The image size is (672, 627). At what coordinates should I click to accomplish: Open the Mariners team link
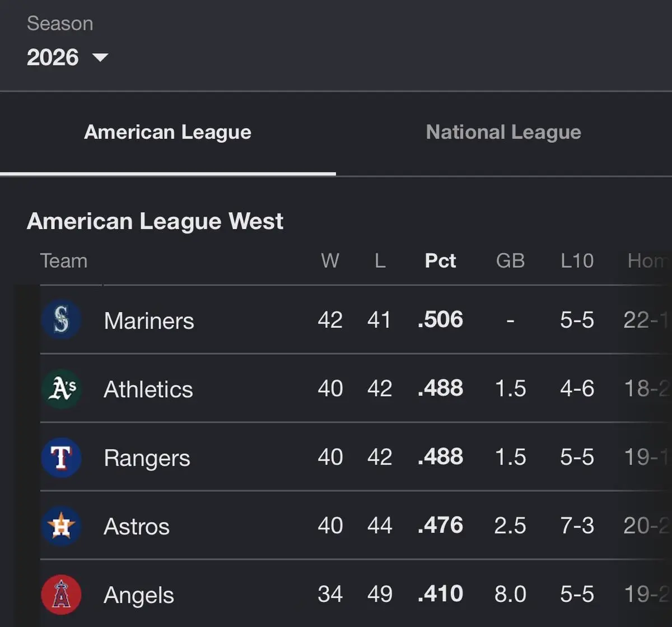(149, 321)
